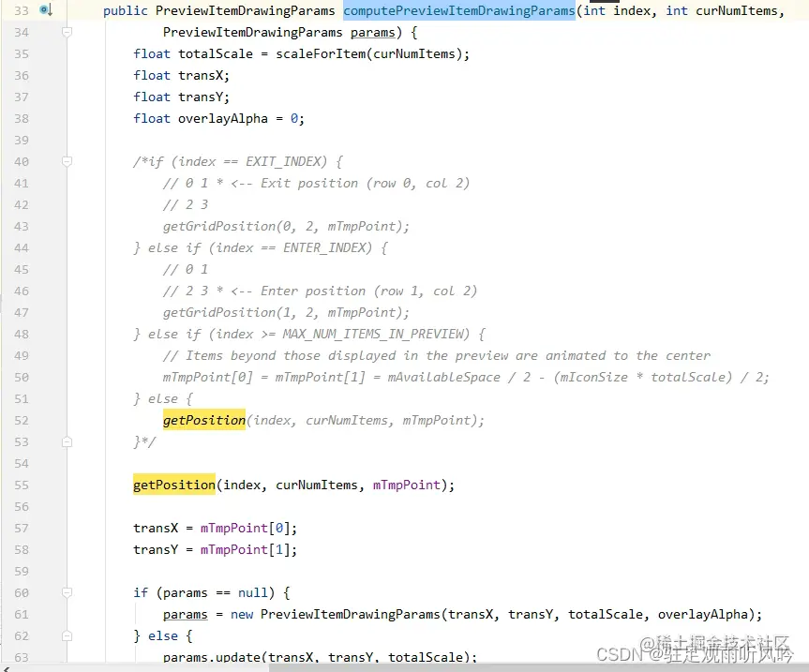This screenshot has height=672, width=809.
Task: Click the 'Enter position (row 1, col 2)' comment
Action: click(x=369, y=291)
